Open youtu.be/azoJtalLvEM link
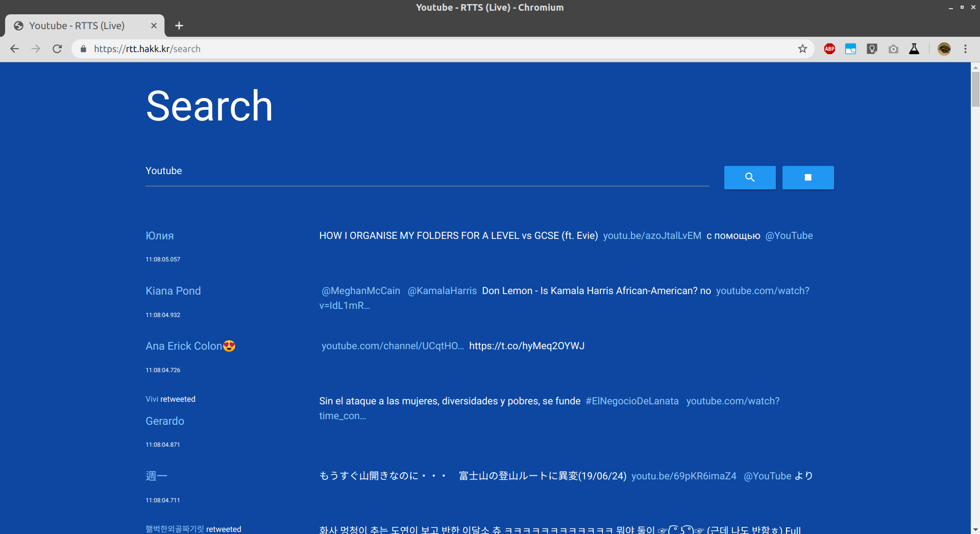 [652, 236]
